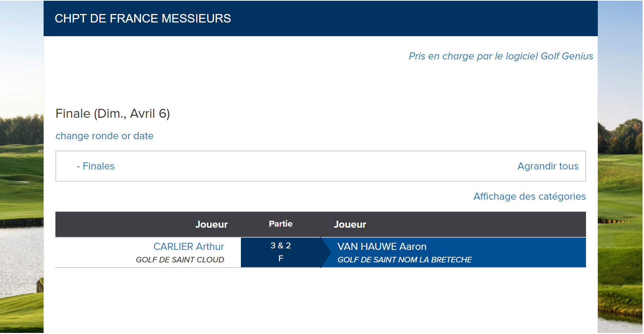This screenshot has height=334, width=644.
Task: Click the trees in the right background photo
Action: tap(621, 137)
